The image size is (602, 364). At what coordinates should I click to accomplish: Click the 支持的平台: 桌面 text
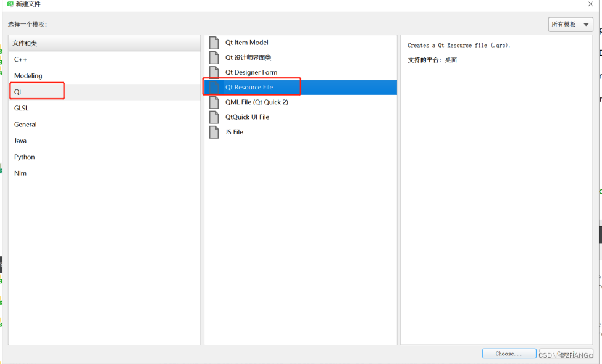(x=432, y=60)
